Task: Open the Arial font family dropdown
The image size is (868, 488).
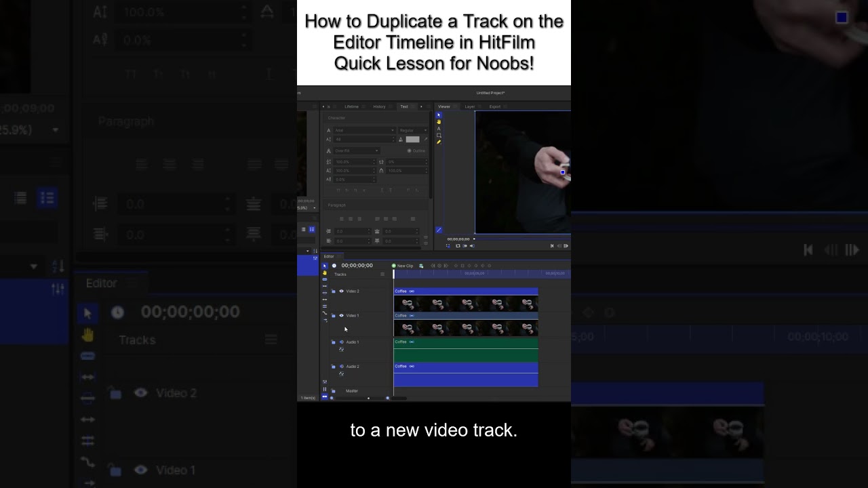Action: (x=364, y=130)
